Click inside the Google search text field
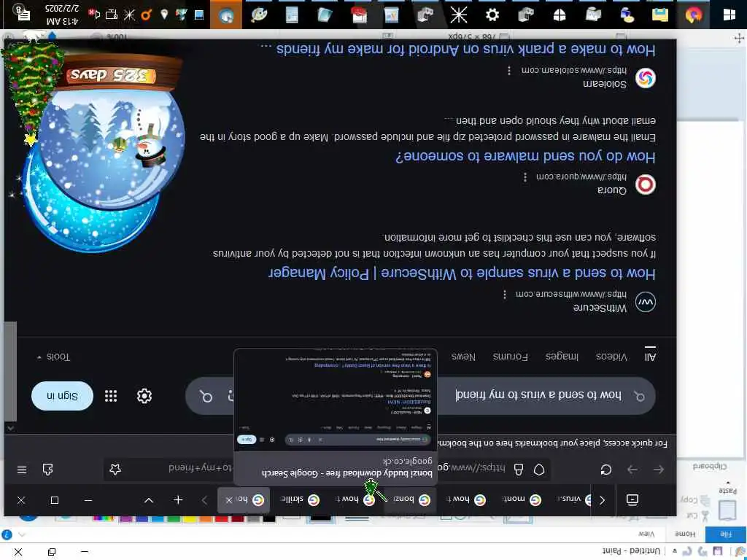 538,396
